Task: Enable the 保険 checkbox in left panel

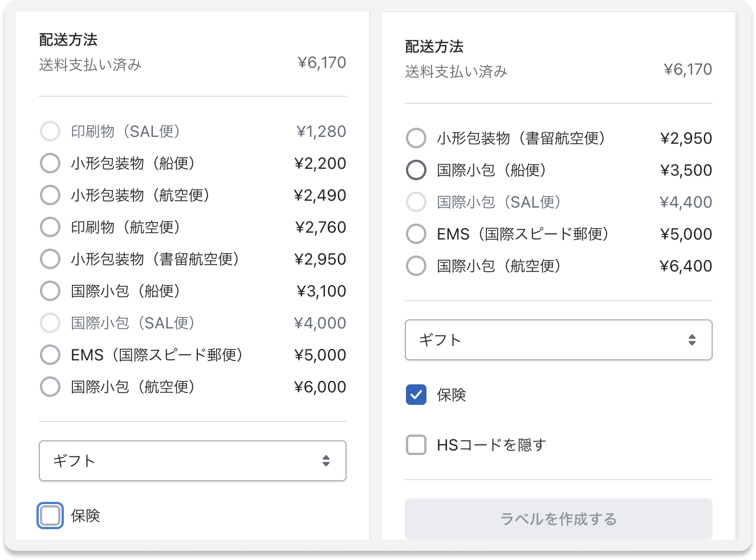Action: 50,516
